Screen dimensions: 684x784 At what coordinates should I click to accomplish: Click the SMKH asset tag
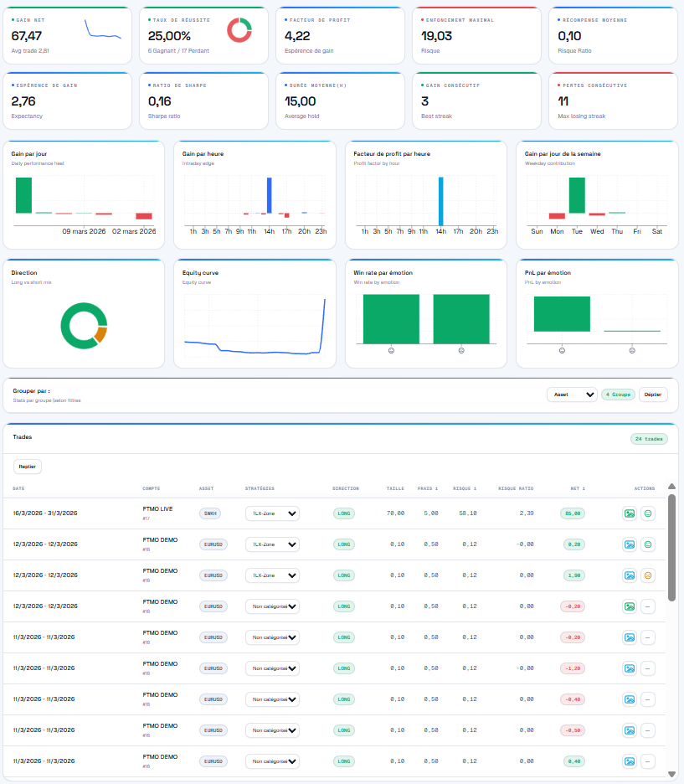click(210, 513)
